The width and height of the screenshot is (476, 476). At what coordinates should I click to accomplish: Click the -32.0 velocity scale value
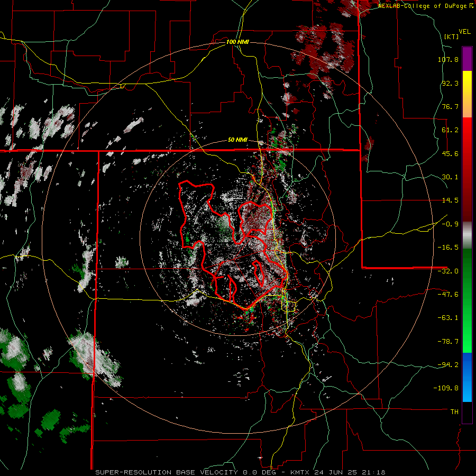coord(448,271)
